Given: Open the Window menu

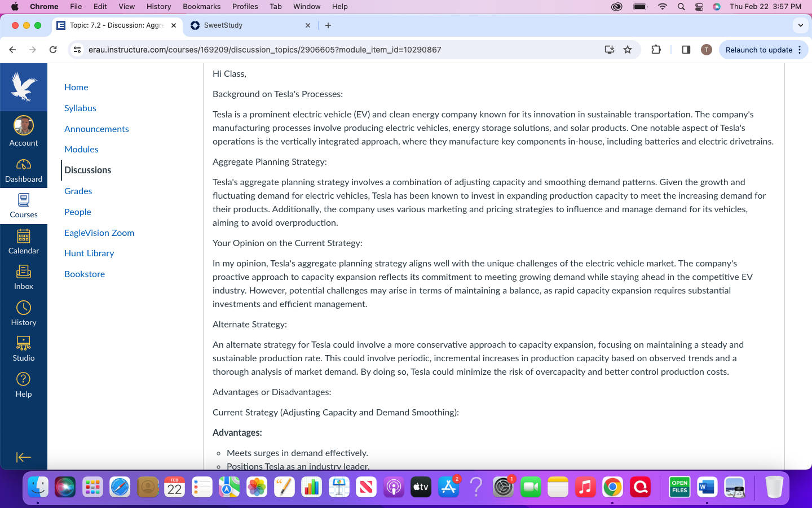Looking at the screenshot, I should click(x=307, y=7).
